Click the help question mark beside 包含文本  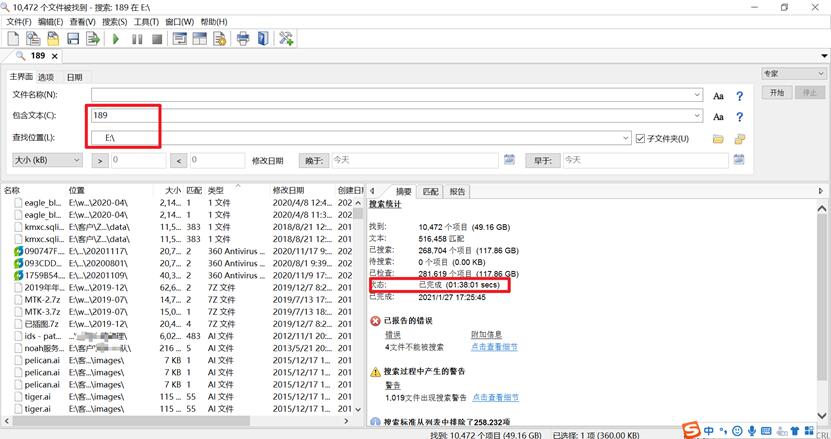coord(740,117)
